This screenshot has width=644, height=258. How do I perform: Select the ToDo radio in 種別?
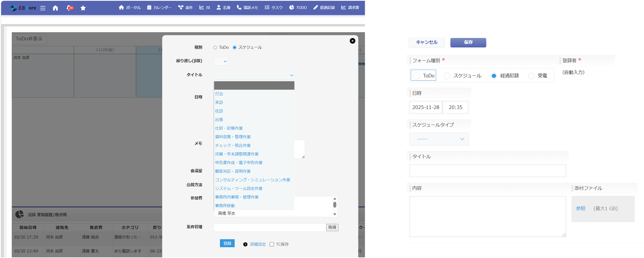[215, 48]
